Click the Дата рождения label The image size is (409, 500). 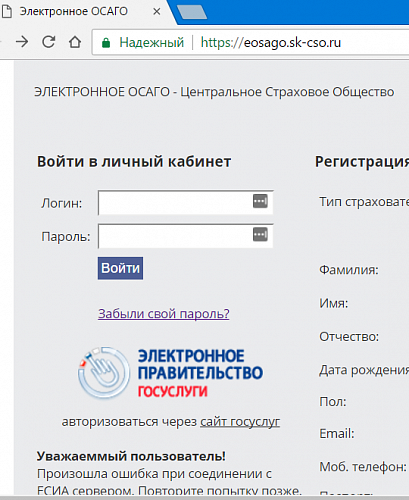tap(364, 370)
